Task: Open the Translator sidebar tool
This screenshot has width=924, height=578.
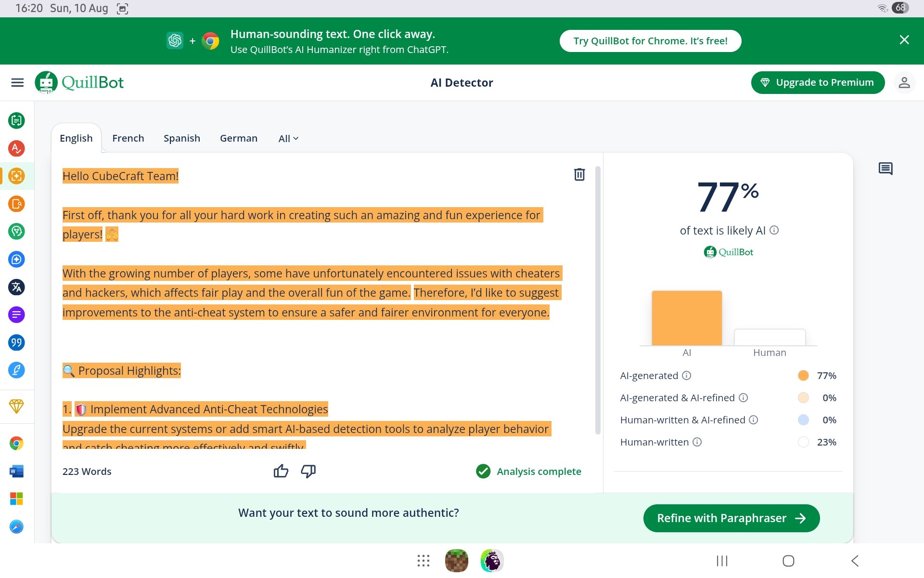Action: coord(16,287)
